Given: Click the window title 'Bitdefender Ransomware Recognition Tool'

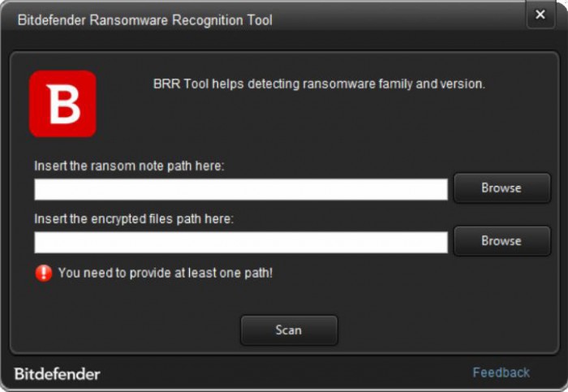Looking at the screenshot, I should [x=145, y=20].
